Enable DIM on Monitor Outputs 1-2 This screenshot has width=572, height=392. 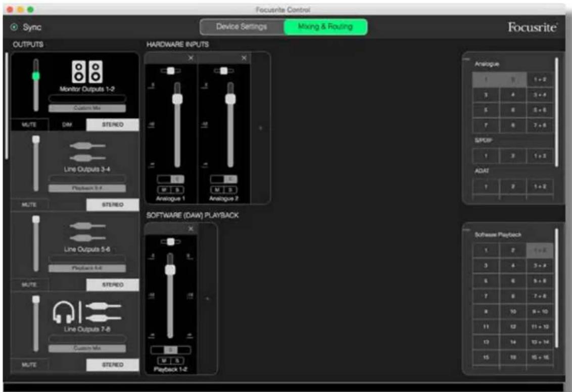click(x=67, y=125)
